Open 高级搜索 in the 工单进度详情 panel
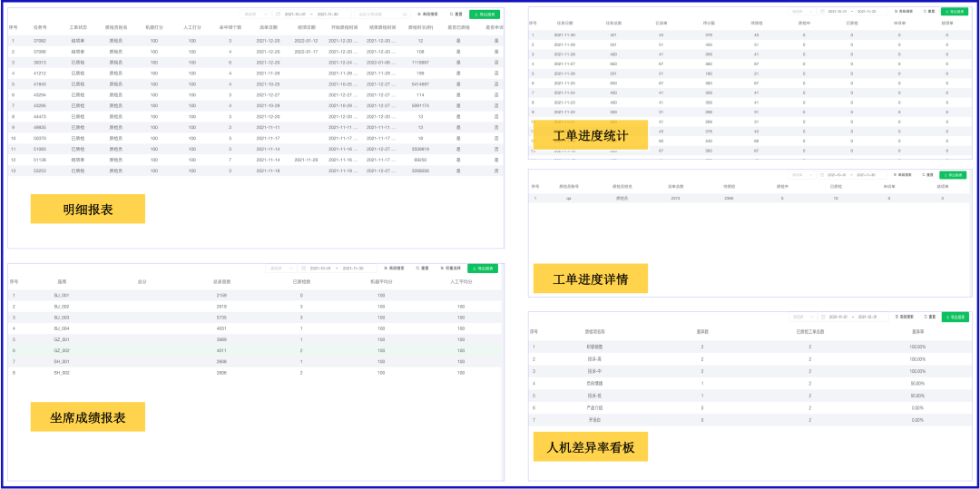The width and height of the screenshot is (980, 489). click(x=904, y=175)
